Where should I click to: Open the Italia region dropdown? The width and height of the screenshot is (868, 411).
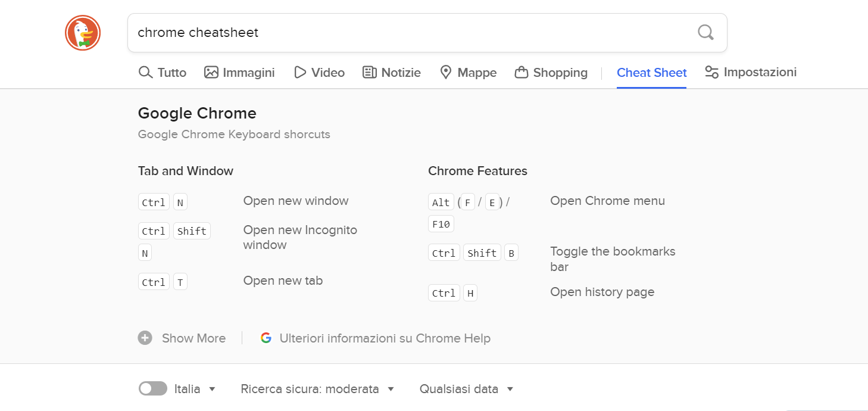196,388
